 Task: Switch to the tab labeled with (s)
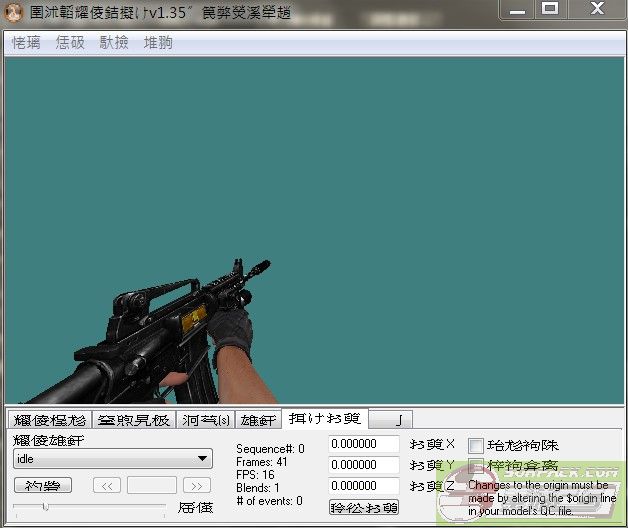[205, 420]
